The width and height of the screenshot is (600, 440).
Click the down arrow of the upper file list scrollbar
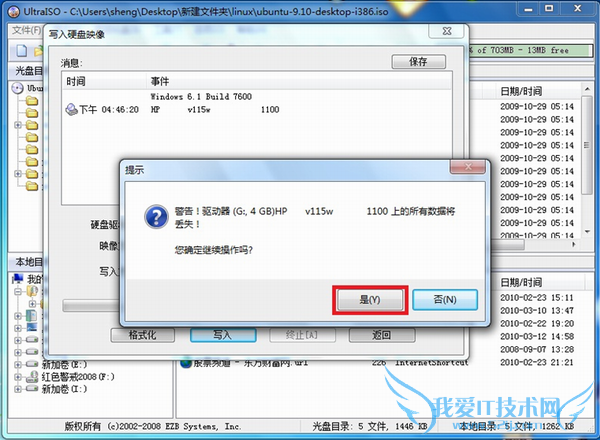tap(587, 232)
